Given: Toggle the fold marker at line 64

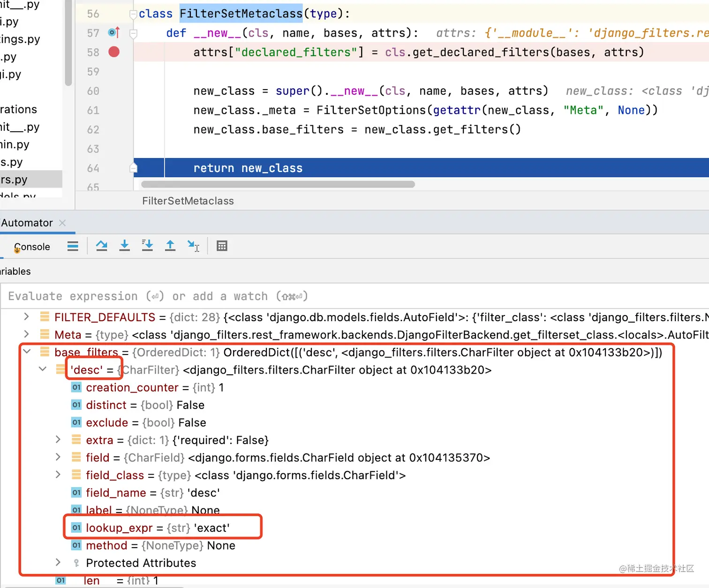Looking at the screenshot, I should (x=133, y=168).
